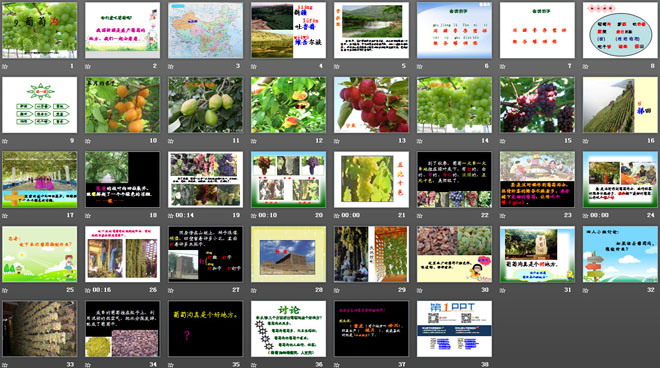Click the animation star icon under slide 5
660x368 pixels.
(337, 67)
